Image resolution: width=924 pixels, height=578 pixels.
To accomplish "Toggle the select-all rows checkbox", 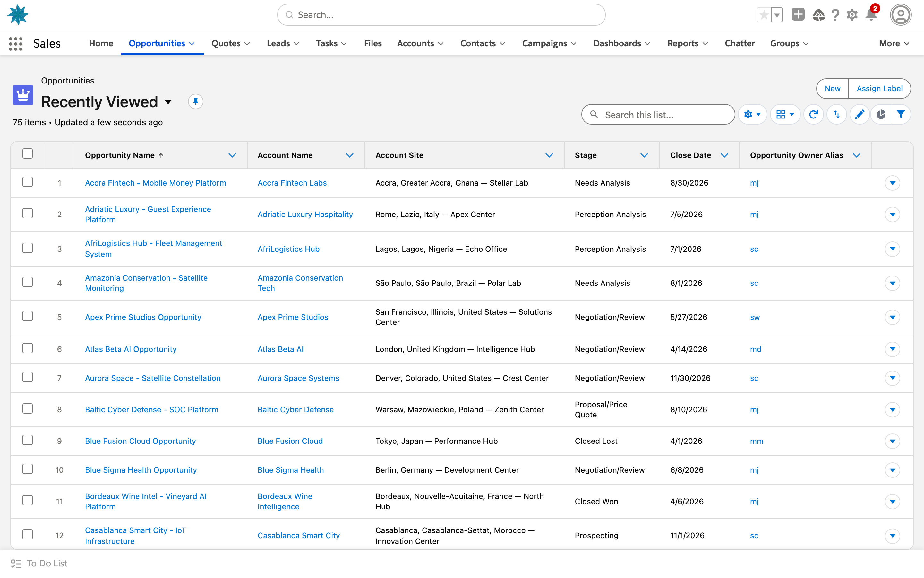I will [28, 154].
